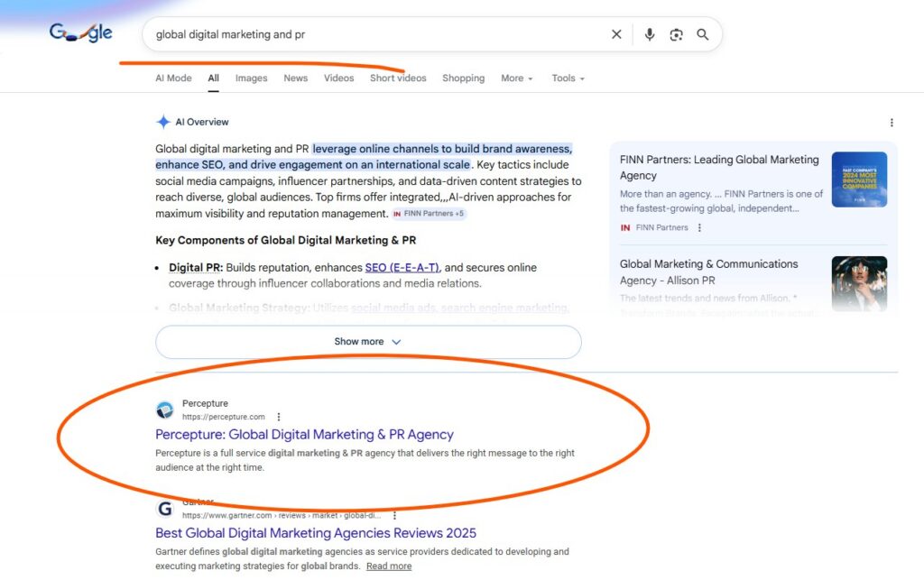Open the AI Overview panel three-dot menu

892,122
